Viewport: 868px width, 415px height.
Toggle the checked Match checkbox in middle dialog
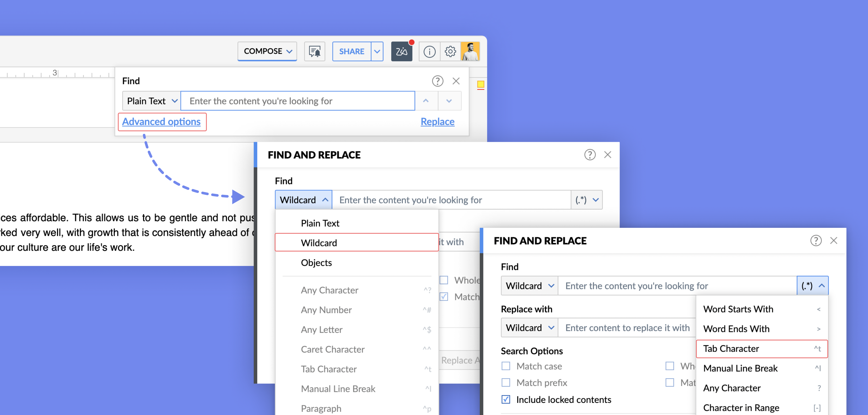[x=444, y=296]
